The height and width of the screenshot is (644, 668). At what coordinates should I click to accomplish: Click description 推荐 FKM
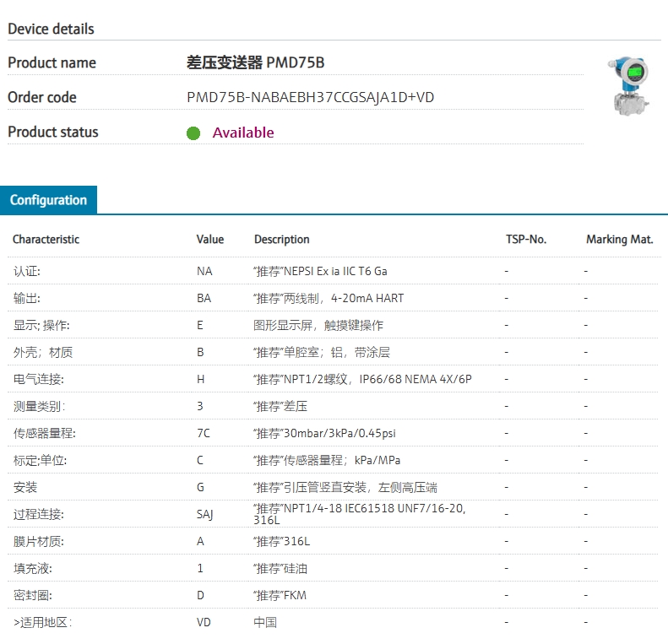(280, 595)
